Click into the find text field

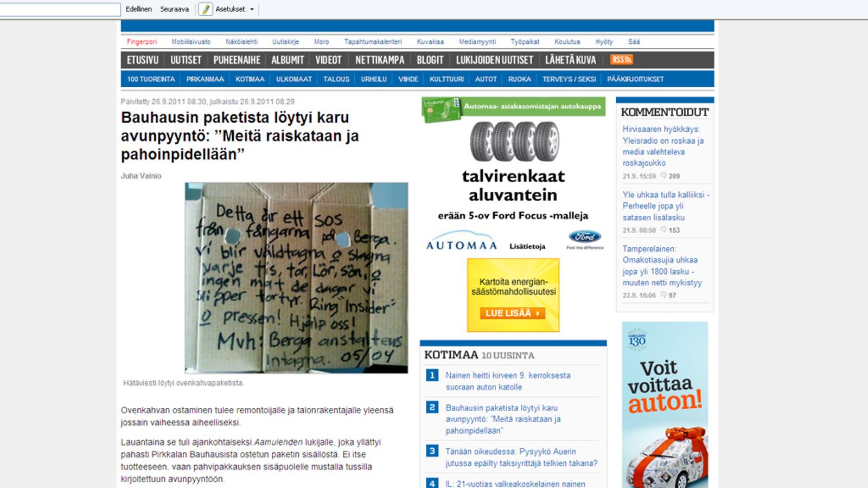click(x=60, y=9)
